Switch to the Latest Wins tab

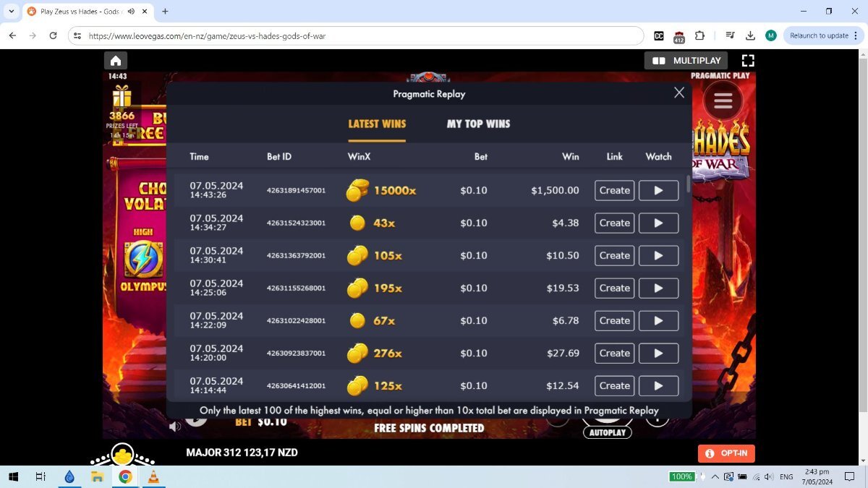coord(377,124)
